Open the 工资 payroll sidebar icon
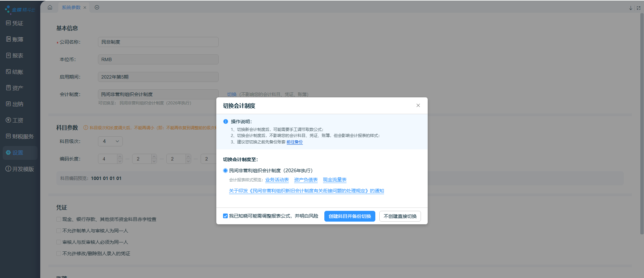This screenshot has height=278, width=644. [9, 120]
